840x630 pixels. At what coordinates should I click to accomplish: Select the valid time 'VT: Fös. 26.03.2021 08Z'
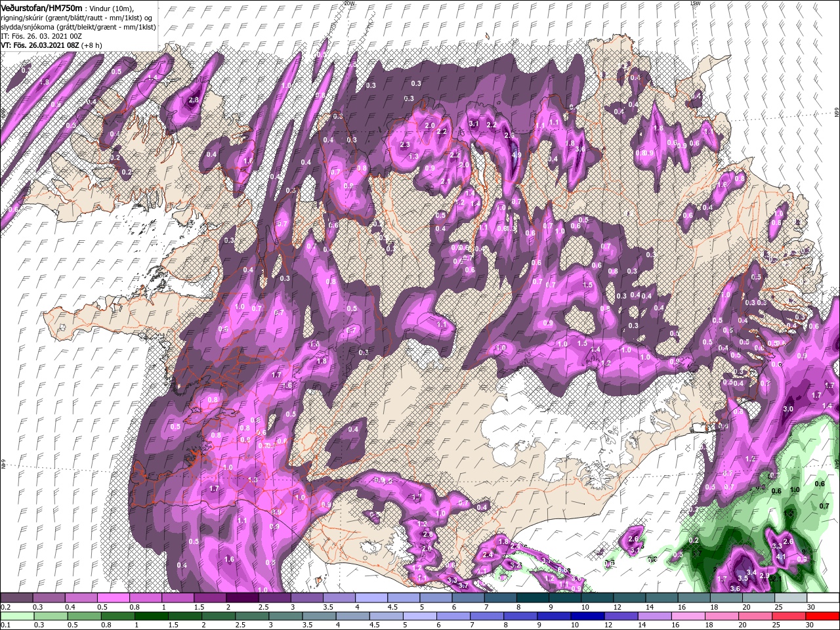click(40, 45)
